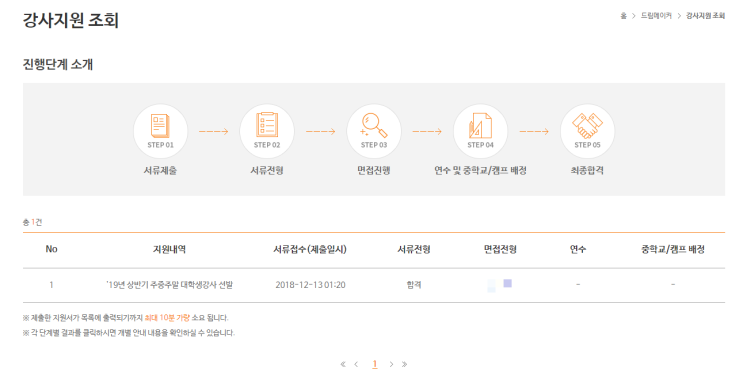
Task: Click the STEP 05 handshake final-pass icon
Action: pyautogui.click(x=587, y=131)
